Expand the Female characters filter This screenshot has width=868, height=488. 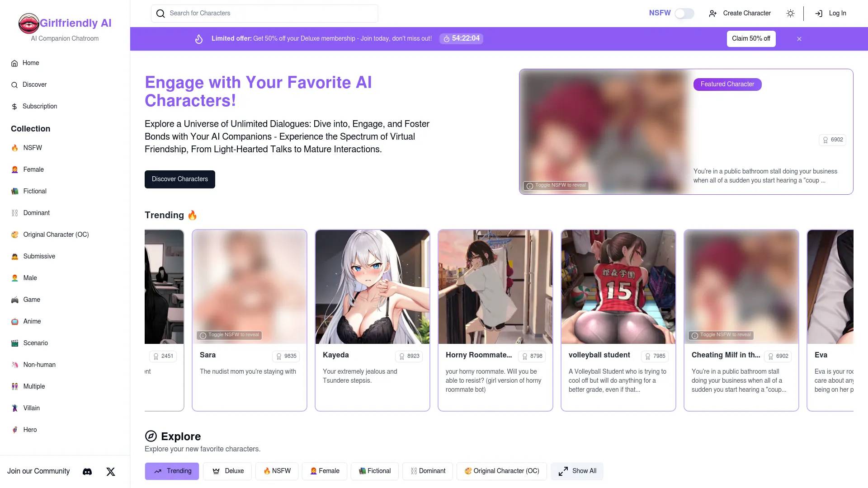pos(324,471)
